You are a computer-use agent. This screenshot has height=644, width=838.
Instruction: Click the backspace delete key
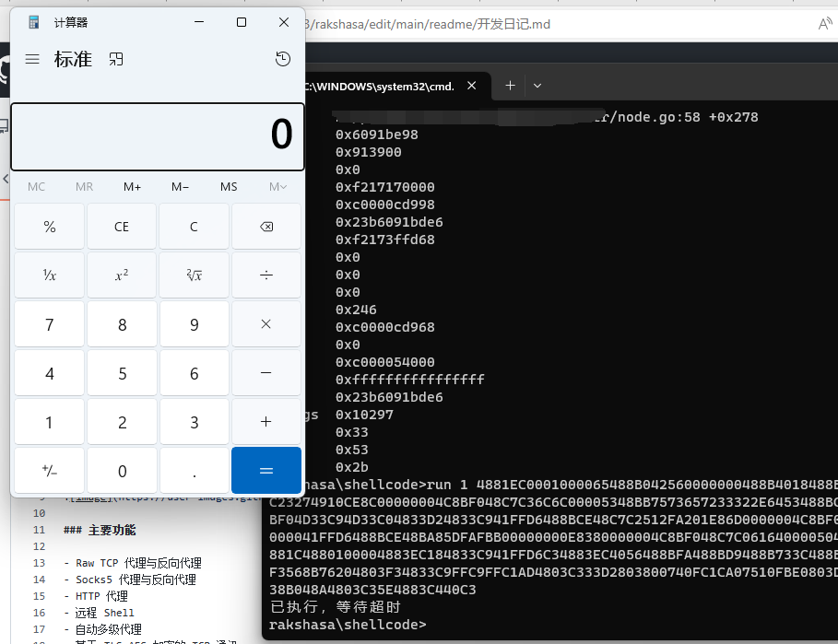266,227
